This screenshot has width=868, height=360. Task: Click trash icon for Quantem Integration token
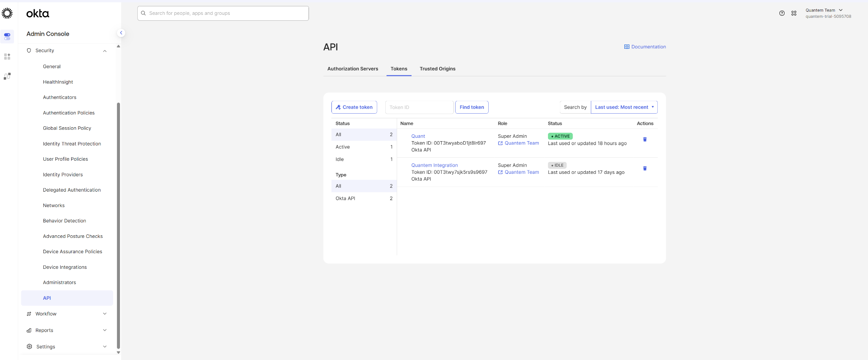click(x=645, y=169)
